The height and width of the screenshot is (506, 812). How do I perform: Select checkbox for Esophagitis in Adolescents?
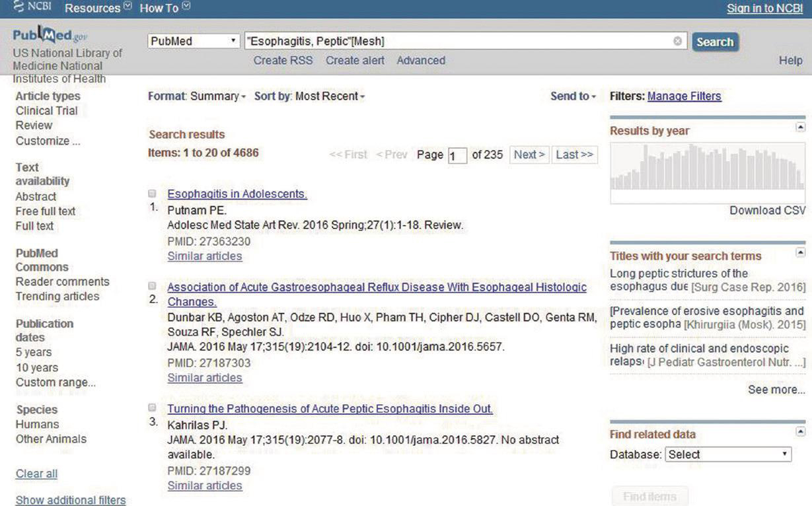(x=152, y=194)
